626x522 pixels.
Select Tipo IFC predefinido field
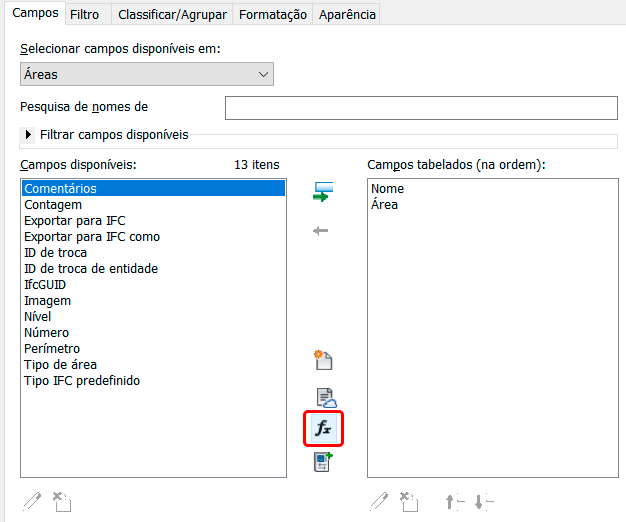pos(153,380)
